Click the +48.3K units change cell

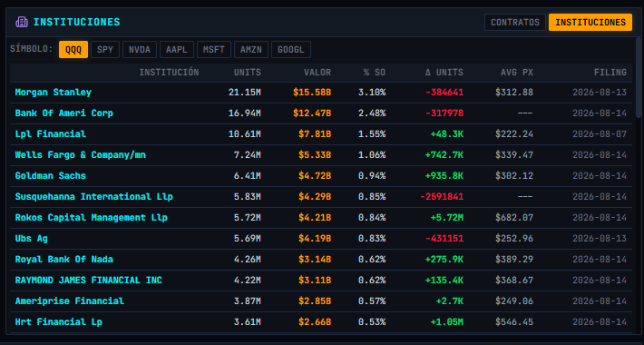447,134
